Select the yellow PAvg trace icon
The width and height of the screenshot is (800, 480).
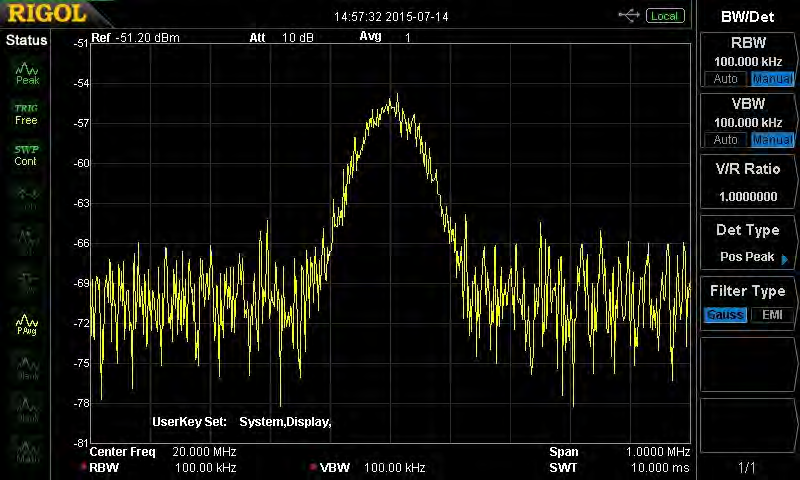coord(27,324)
